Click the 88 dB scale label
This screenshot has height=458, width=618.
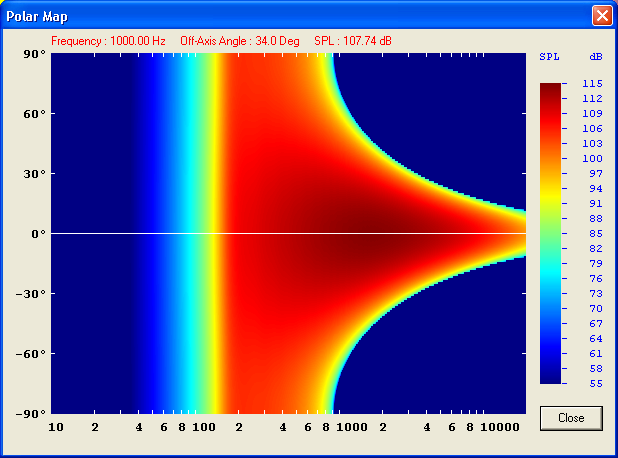click(596, 219)
